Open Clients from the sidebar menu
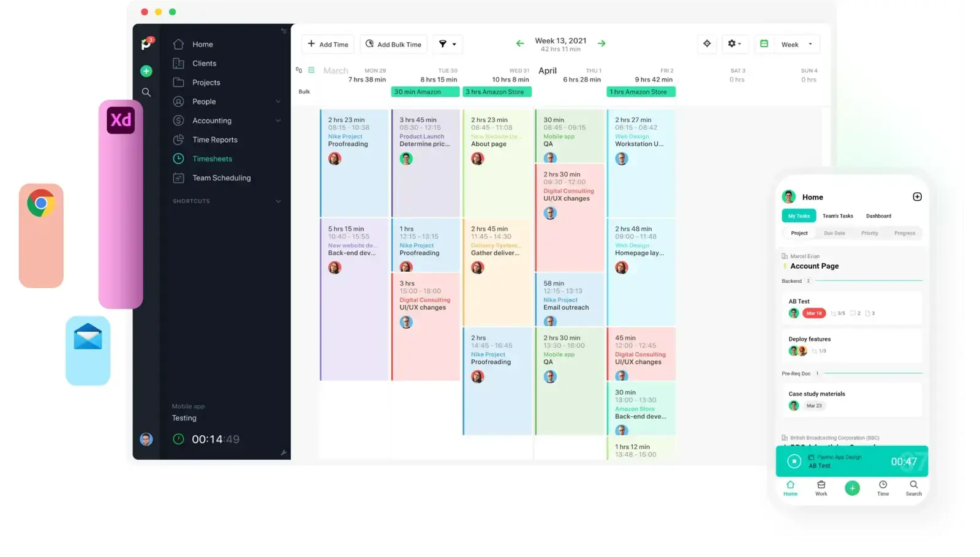 coord(203,63)
